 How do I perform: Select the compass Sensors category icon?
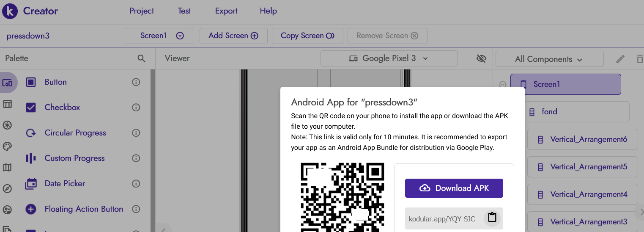coord(7,189)
